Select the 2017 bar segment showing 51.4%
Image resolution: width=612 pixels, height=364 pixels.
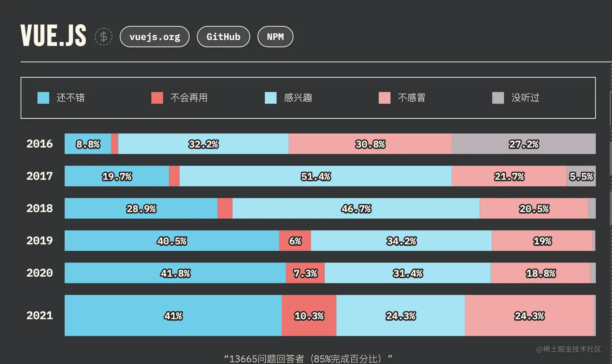(x=316, y=176)
